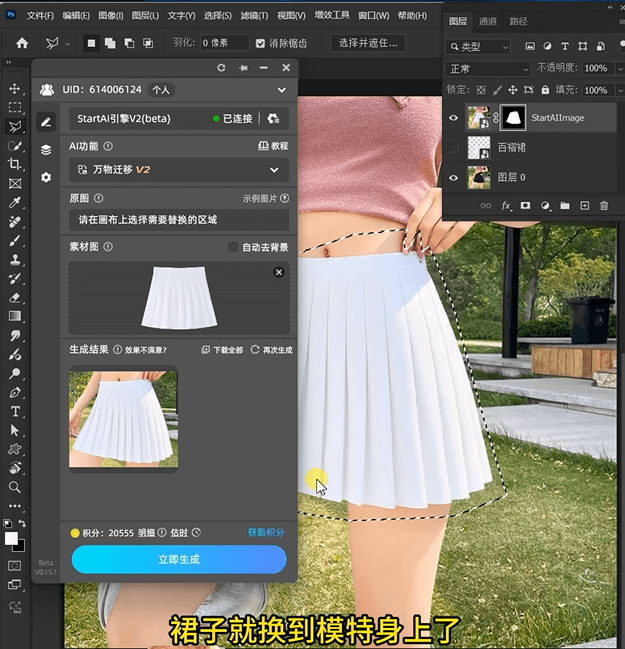The width and height of the screenshot is (625, 649).
Task: Open the 教程 tutorial link
Action: coord(274,146)
